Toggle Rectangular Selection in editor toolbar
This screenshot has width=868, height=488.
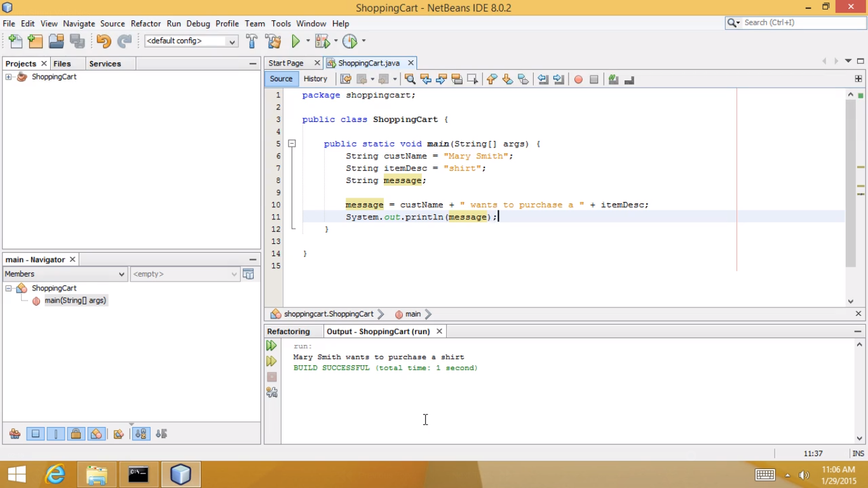pyautogui.click(x=472, y=79)
